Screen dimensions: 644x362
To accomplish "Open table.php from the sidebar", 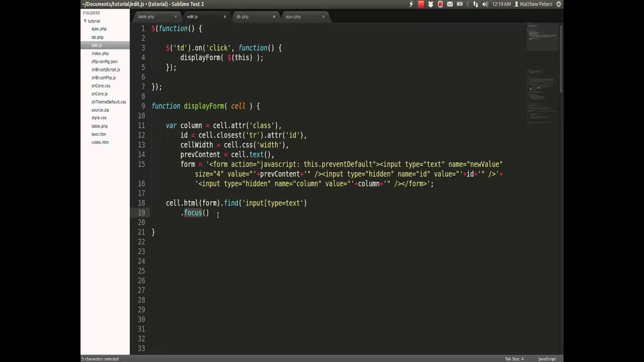I will pyautogui.click(x=99, y=126).
